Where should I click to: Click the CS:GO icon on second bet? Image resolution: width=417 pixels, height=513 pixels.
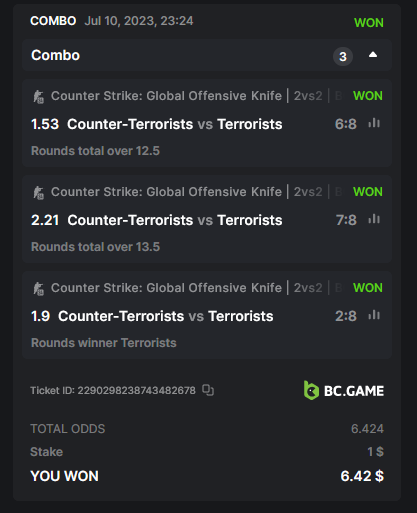(39, 193)
